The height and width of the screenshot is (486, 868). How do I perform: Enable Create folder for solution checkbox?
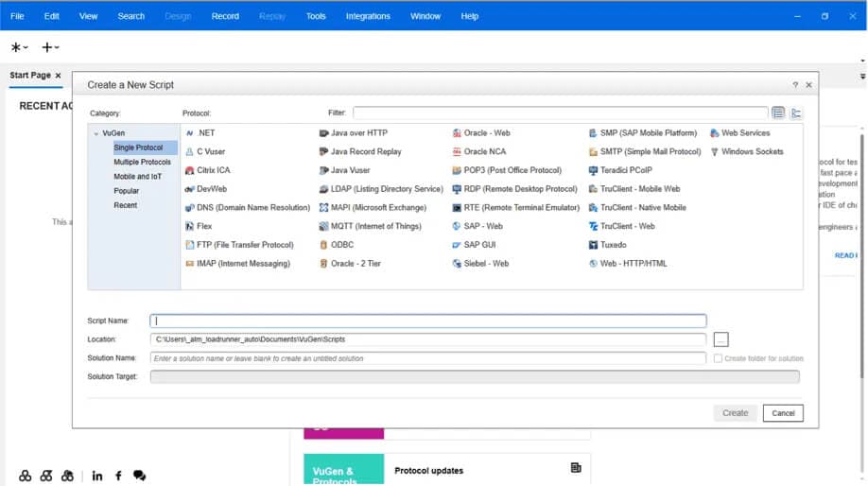(719, 358)
